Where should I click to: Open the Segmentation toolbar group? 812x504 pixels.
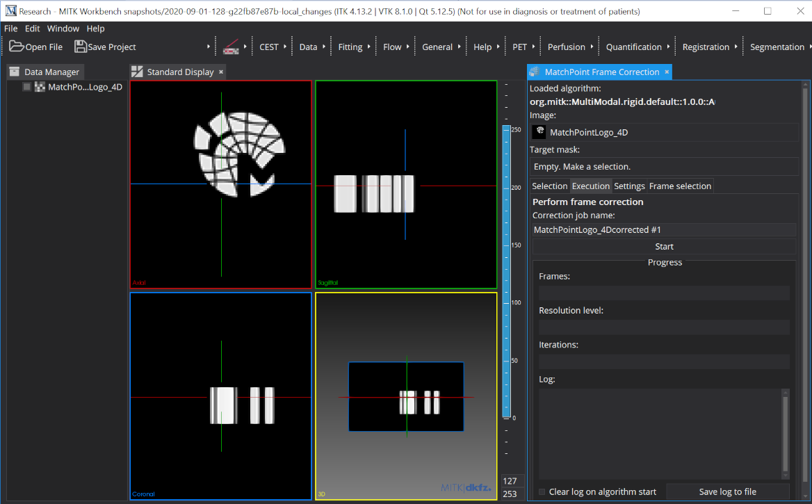pos(777,47)
